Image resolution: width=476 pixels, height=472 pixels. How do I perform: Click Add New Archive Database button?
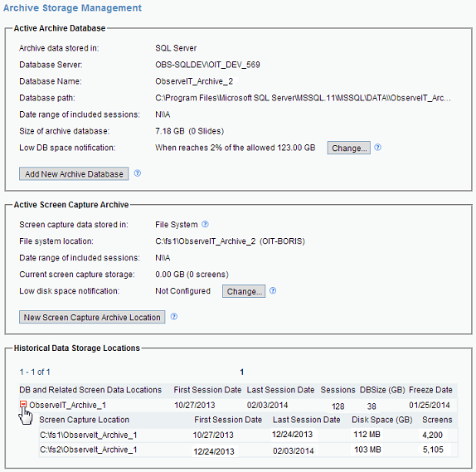click(74, 173)
